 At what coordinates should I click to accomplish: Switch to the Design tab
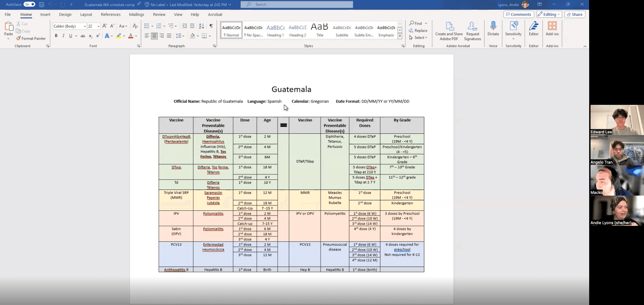[x=65, y=14]
